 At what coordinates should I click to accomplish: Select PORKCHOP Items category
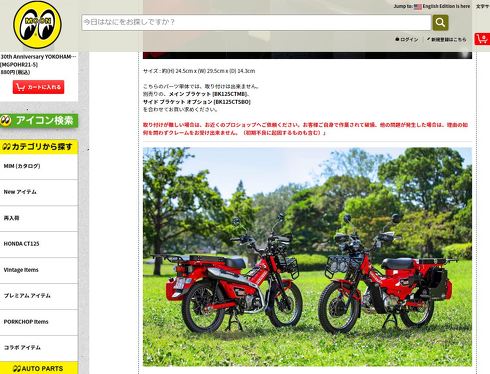39,322
